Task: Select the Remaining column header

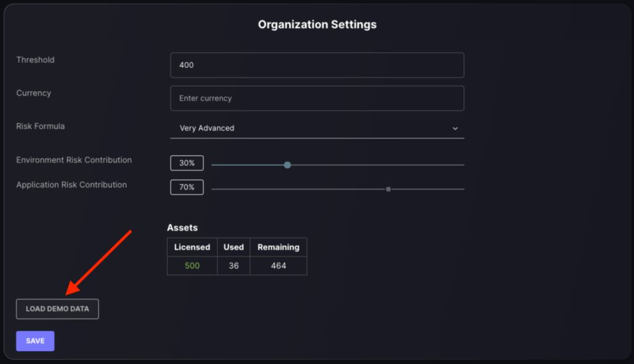Action: [x=279, y=247]
